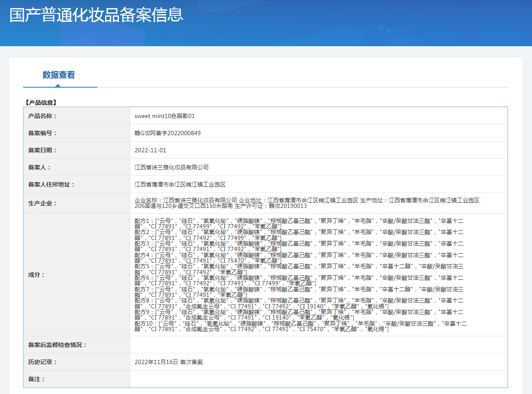
Task: Click the 备案人住所地址 address value
Action: point(180,184)
